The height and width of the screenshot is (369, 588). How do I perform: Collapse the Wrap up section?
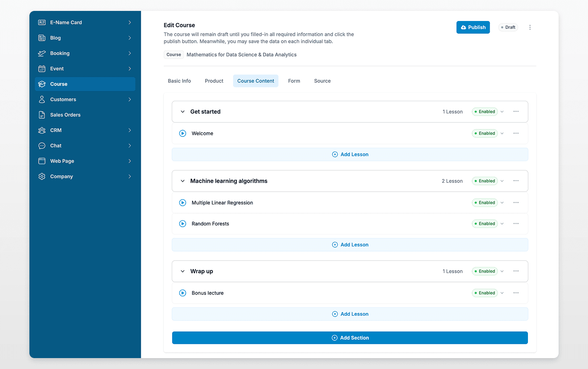pyautogui.click(x=183, y=271)
